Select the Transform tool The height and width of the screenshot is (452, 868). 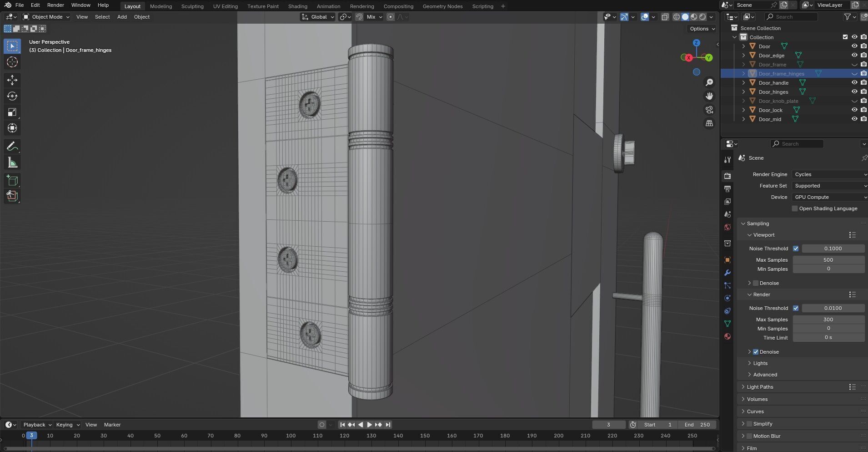12,128
